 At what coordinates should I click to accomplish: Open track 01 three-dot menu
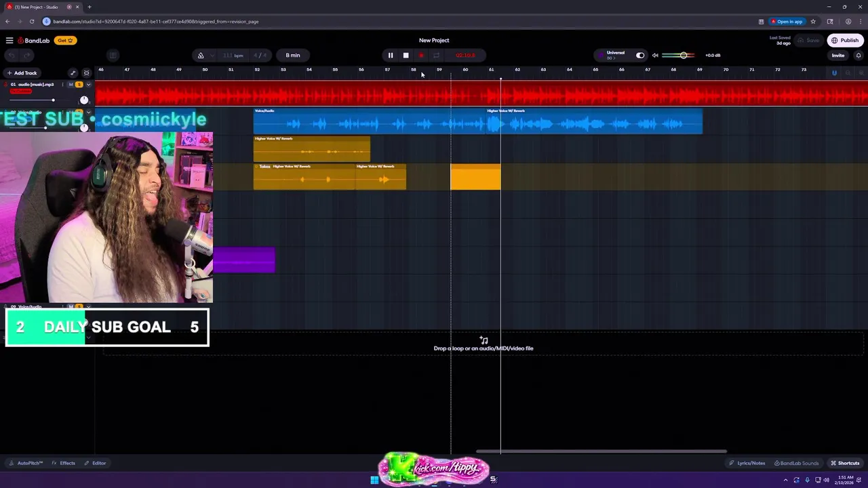coord(62,85)
